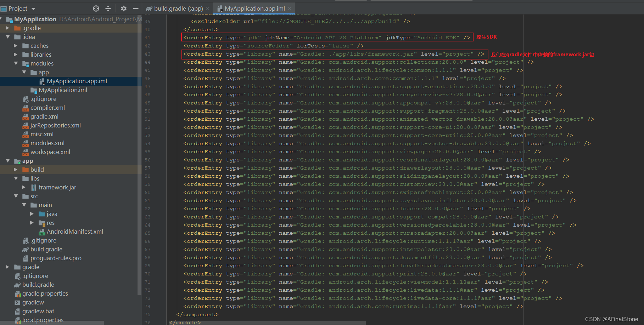Close the MyApplication.app.iml tab
The width and height of the screenshot is (644, 325).
coord(290,8)
